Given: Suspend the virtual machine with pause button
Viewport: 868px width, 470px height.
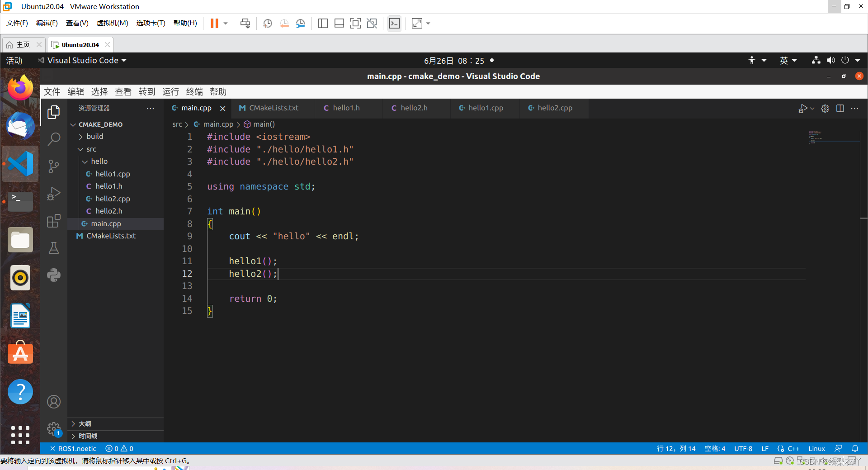Looking at the screenshot, I should pyautogui.click(x=215, y=24).
